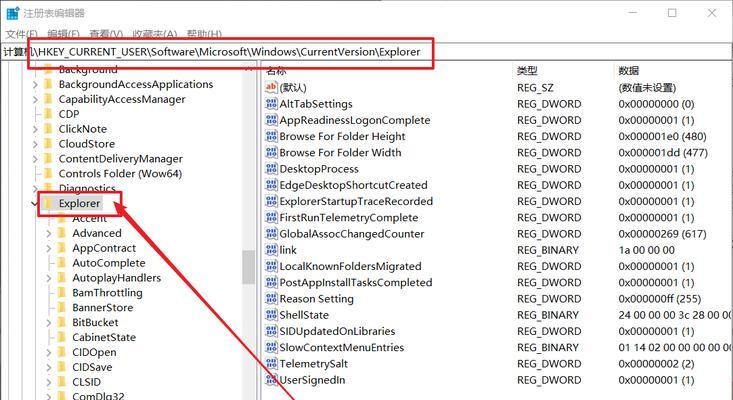Click the link binary value icon
The height and width of the screenshot is (400, 733).
[x=271, y=250]
